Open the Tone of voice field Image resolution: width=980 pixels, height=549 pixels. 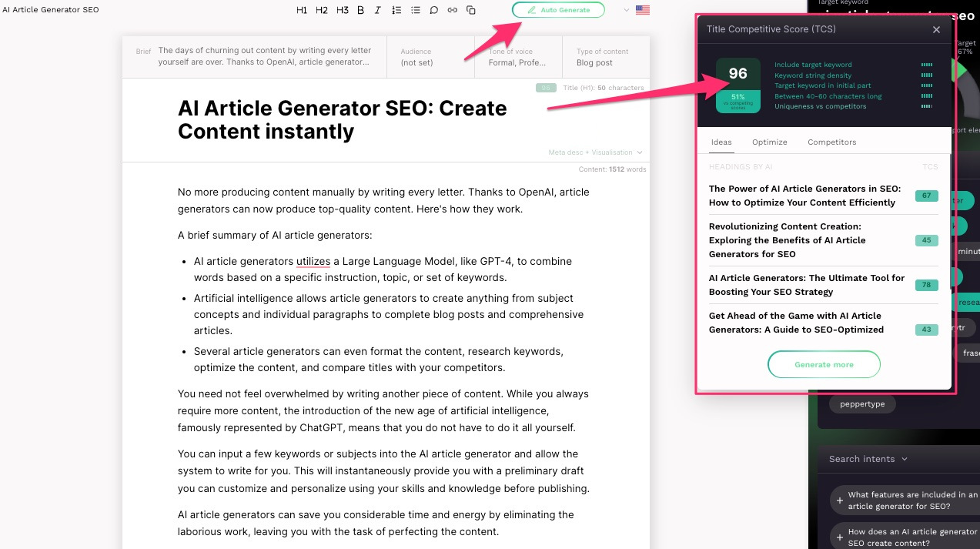(x=518, y=57)
